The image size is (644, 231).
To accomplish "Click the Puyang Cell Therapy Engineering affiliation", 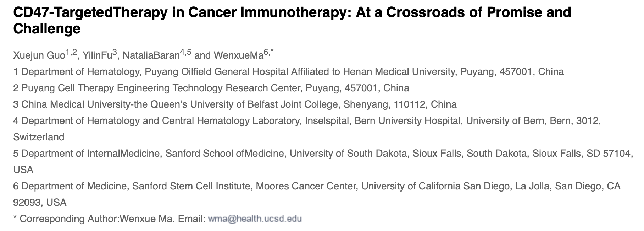I will 211,88.
